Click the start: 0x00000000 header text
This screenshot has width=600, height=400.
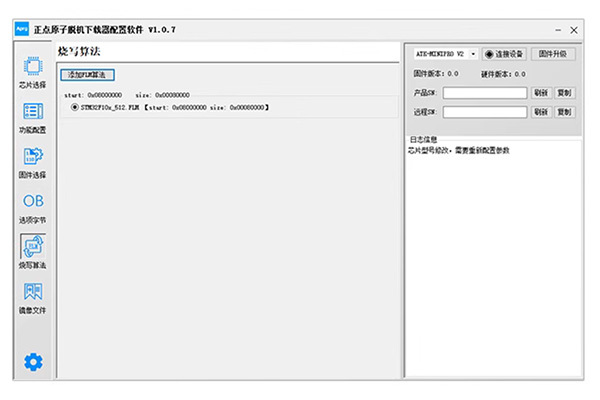(93, 95)
